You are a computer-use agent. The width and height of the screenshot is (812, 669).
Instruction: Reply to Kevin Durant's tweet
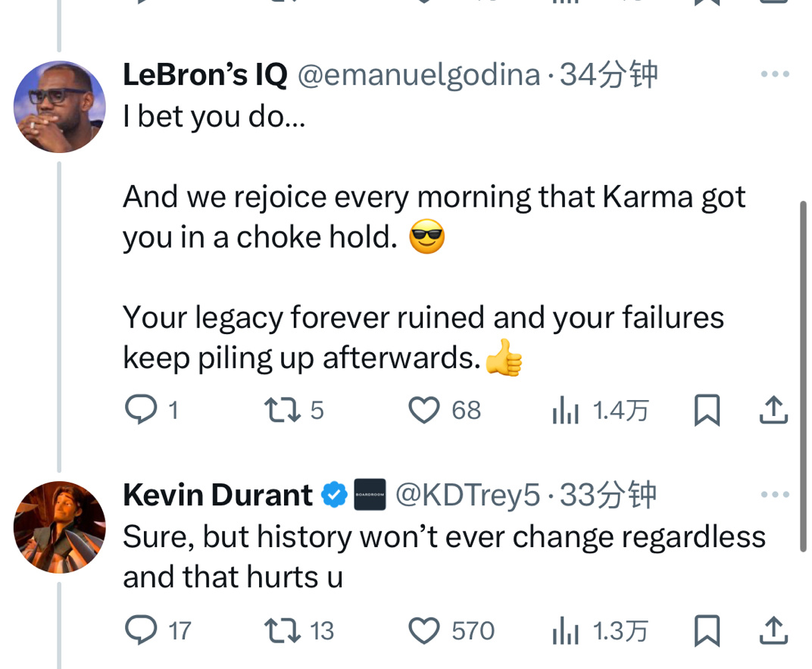pos(139,630)
